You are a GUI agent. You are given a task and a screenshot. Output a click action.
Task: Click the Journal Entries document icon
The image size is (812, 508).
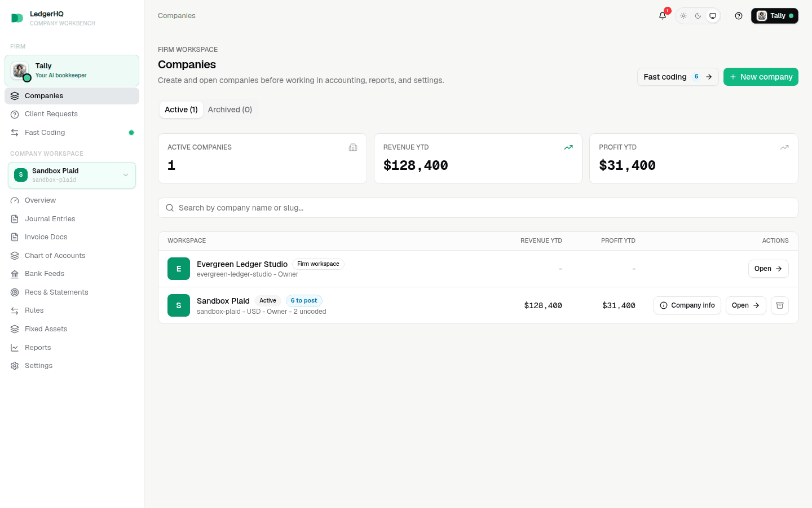click(15, 219)
